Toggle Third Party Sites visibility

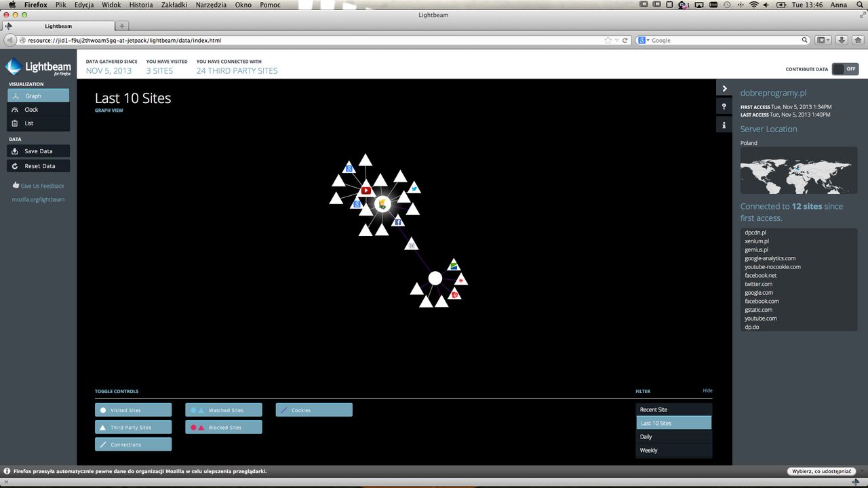[133, 427]
